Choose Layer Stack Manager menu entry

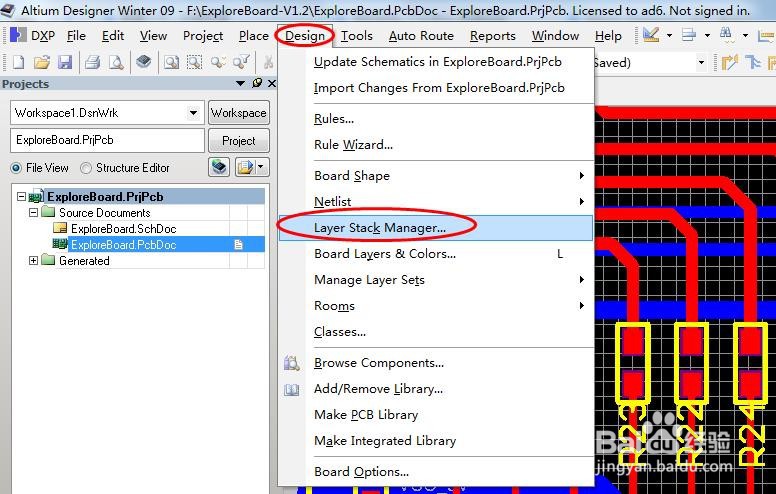tap(436, 228)
